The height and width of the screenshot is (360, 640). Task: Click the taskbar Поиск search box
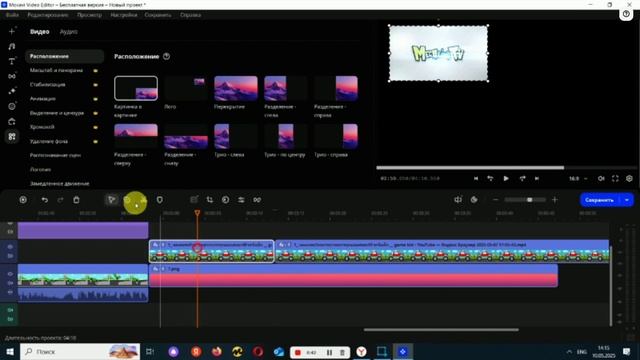pos(80,351)
